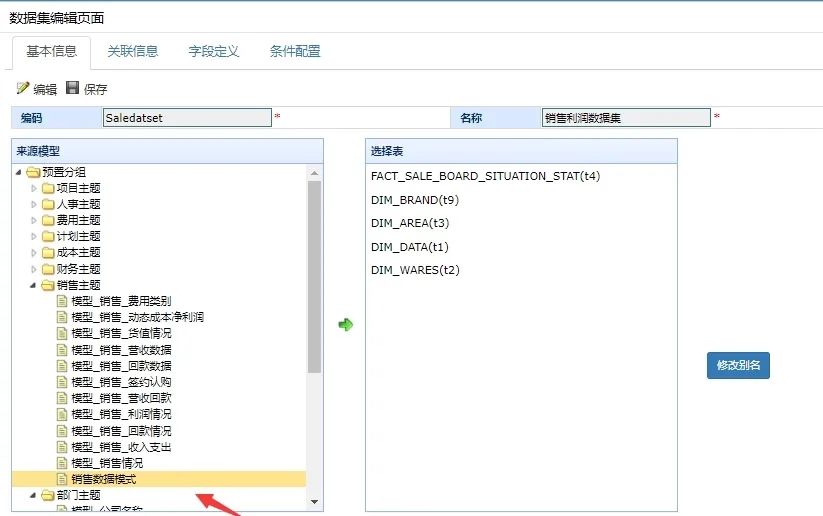Click the 部门主题 folder icon

(48, 496)
